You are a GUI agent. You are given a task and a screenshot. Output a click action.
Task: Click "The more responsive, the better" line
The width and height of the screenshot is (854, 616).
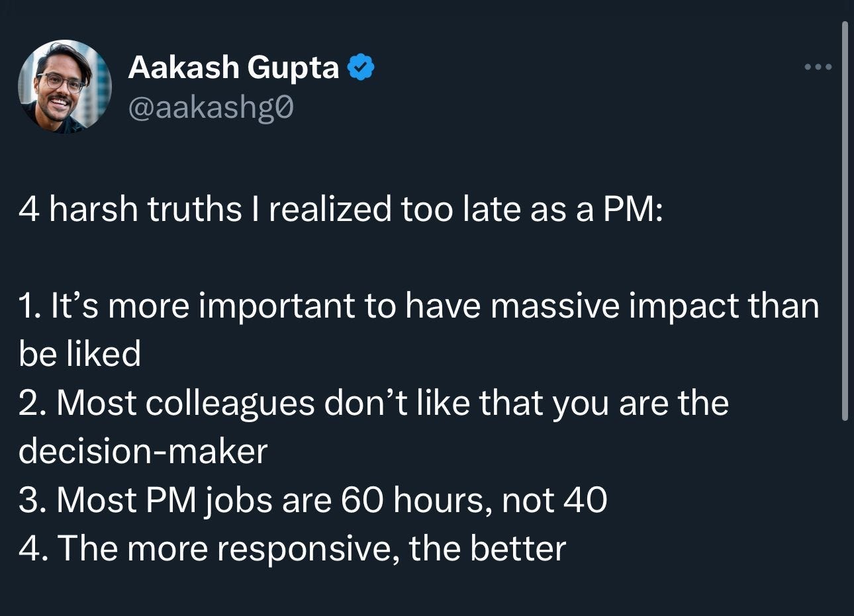click(x=293, y=549)
